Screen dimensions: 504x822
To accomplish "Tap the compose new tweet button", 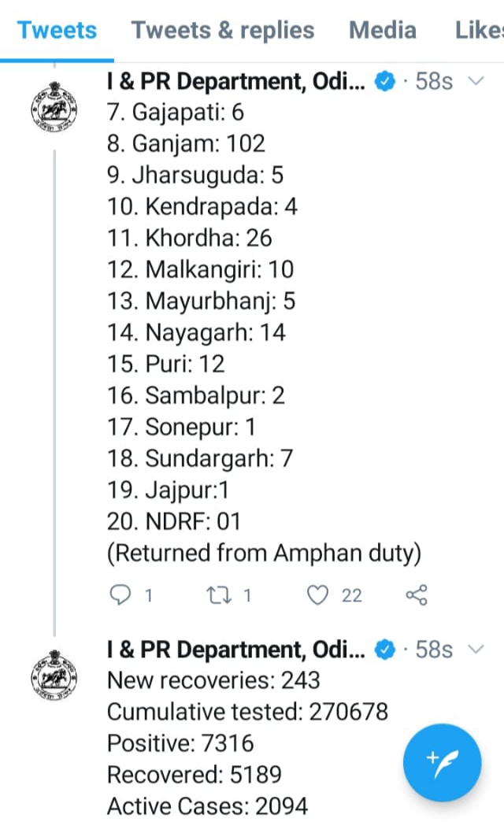I will click(442, 763).
